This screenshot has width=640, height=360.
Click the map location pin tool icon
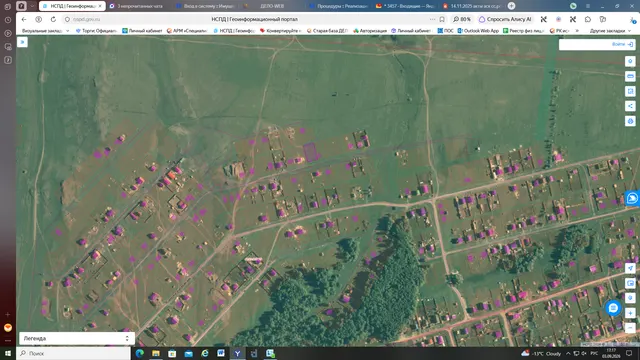(x=630, y=61)
